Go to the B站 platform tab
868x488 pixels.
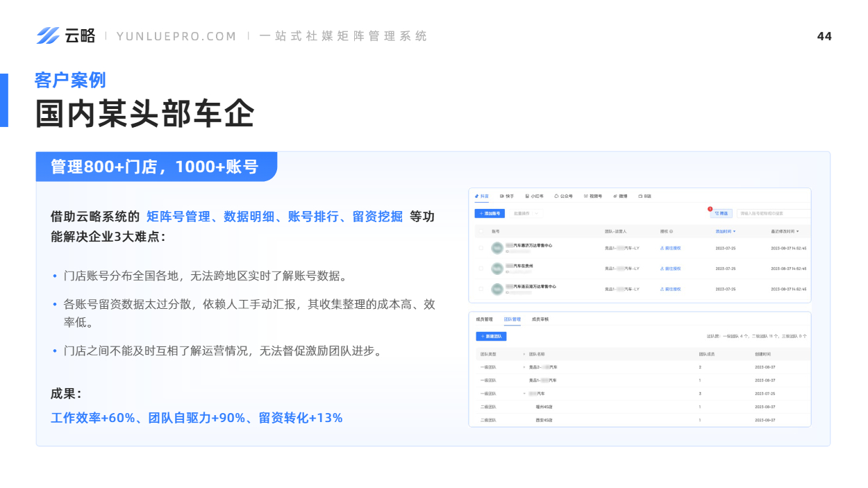(x=646, y=196)
